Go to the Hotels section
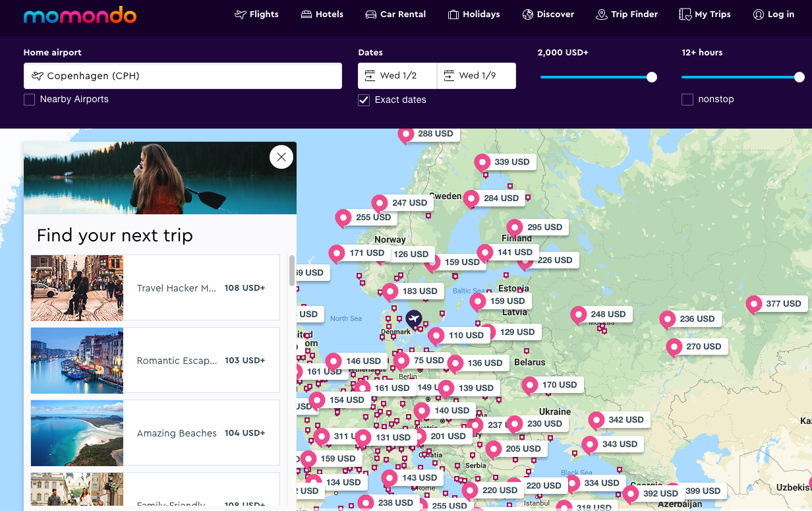 [322, 15]
